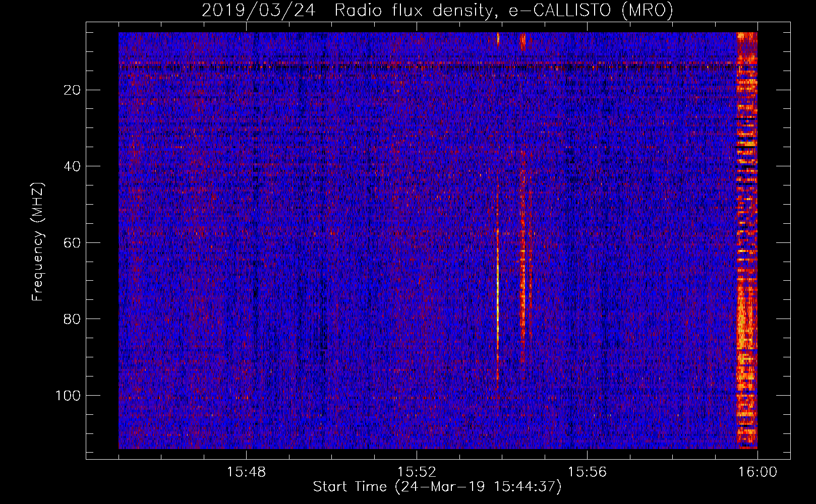The height and width of the screenshot is (504, 816).
Task: Select the 15:48 time tick label
Action: pyautogui.click(x=246, y=472)
